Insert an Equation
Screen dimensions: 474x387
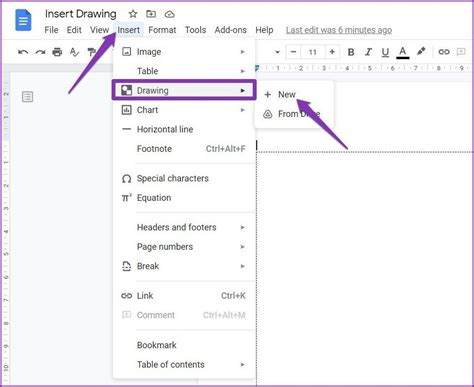[184, 198]
